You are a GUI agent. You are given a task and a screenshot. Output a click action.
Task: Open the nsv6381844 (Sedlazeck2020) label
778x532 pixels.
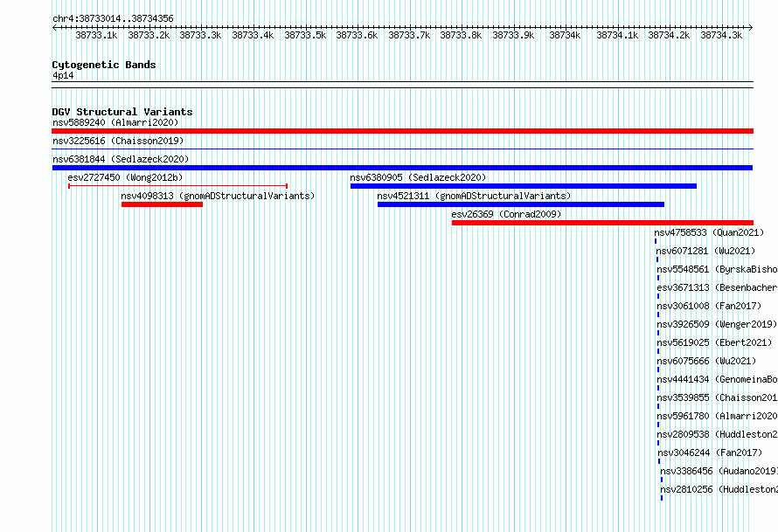(x=121, y=159)
